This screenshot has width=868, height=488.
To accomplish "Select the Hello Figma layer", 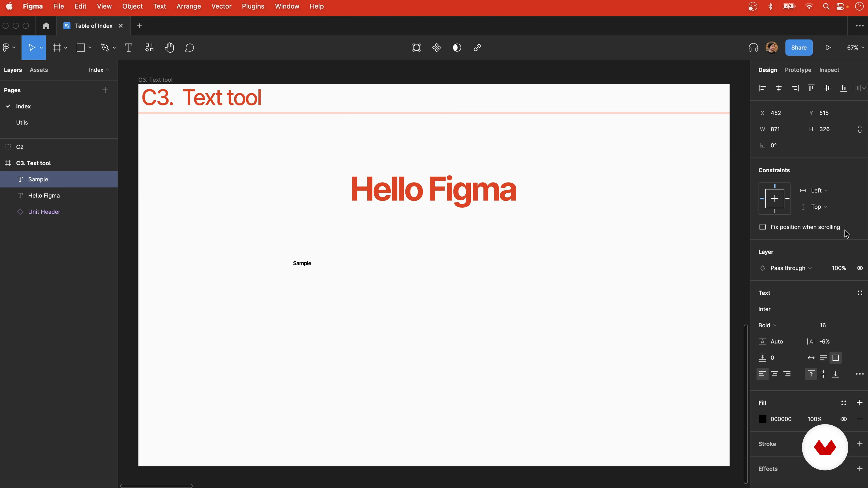I will (59, 196).
